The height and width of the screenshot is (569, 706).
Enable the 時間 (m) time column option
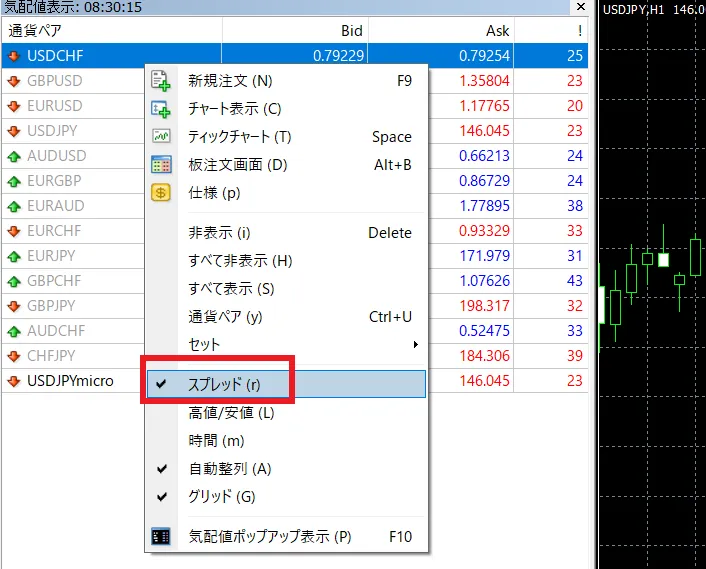tap(286, 441)
